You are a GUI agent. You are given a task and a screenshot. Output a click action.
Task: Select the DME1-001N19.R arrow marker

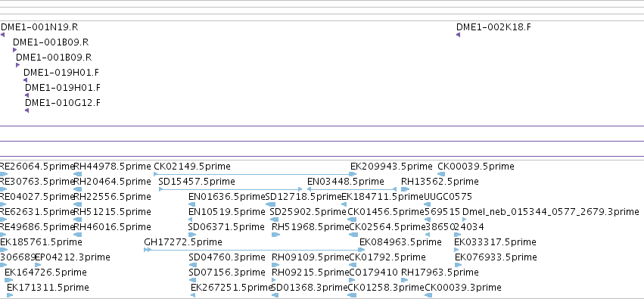(x=2, y=35)
